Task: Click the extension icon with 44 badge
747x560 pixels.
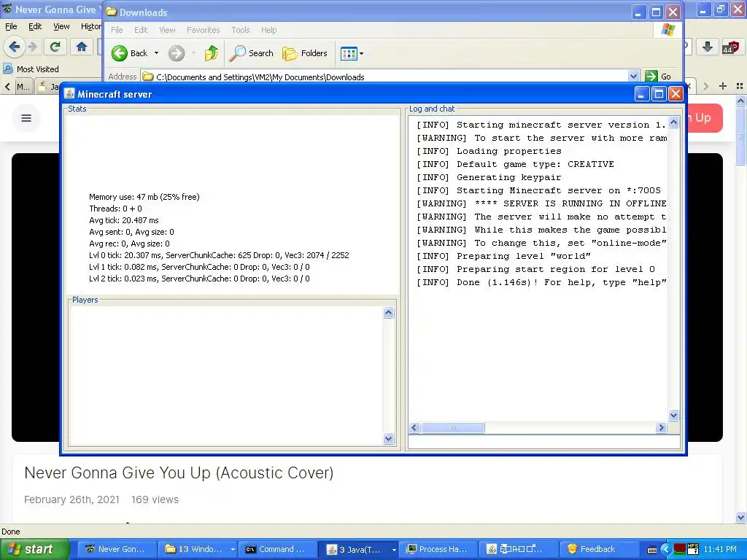Action: pyautogui.click(x=729, y=47)
